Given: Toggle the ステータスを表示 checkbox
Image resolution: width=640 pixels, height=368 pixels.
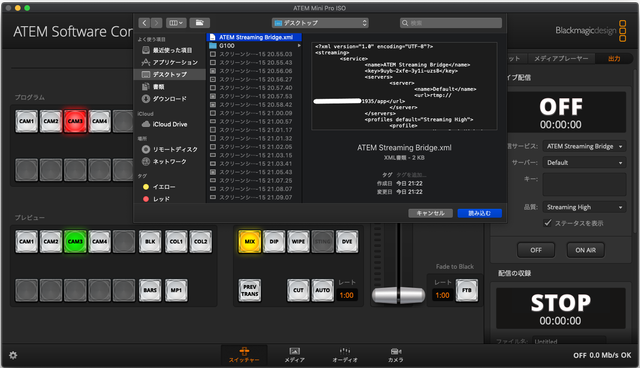Looking at the screenshot, I should pos(547,223).
